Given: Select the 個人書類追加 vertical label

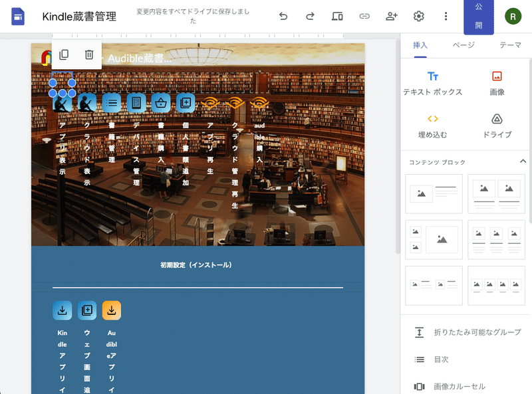Looking at the screenshot, I should coord(186,154).
